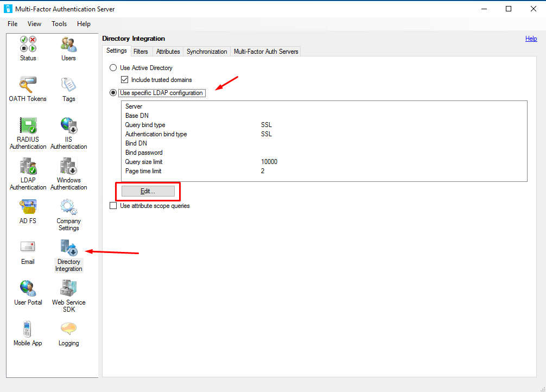Open the User Portal icon
This screenshot has width=546, height=392.
tap(28, 288)
